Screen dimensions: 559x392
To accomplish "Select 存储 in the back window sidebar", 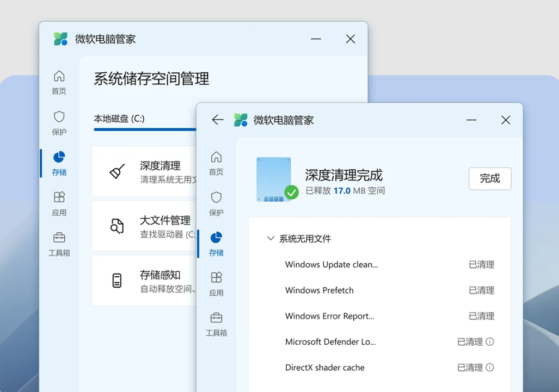I will pyautogui.click(x=59, y=164).
